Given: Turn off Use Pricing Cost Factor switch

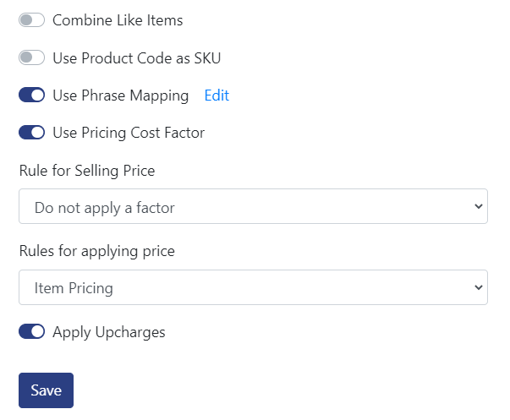Looking at the screenshot, I should point(31,133).
